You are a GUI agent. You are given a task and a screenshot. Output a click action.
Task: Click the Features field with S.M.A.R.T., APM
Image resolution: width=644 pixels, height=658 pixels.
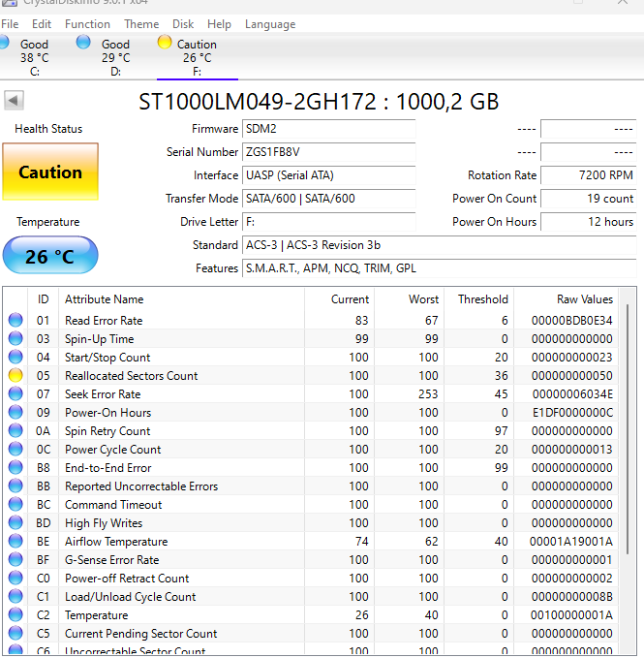point(440,268)
